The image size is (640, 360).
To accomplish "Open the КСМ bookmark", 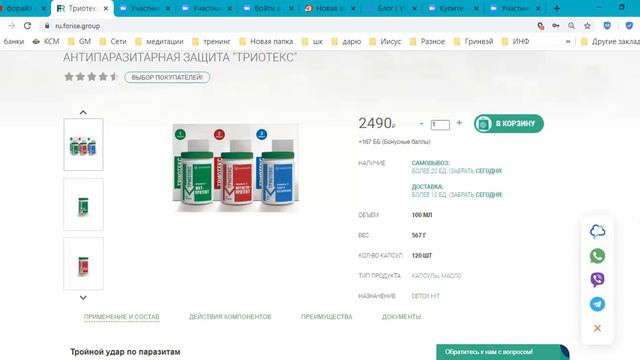I will tap(46, 41).
